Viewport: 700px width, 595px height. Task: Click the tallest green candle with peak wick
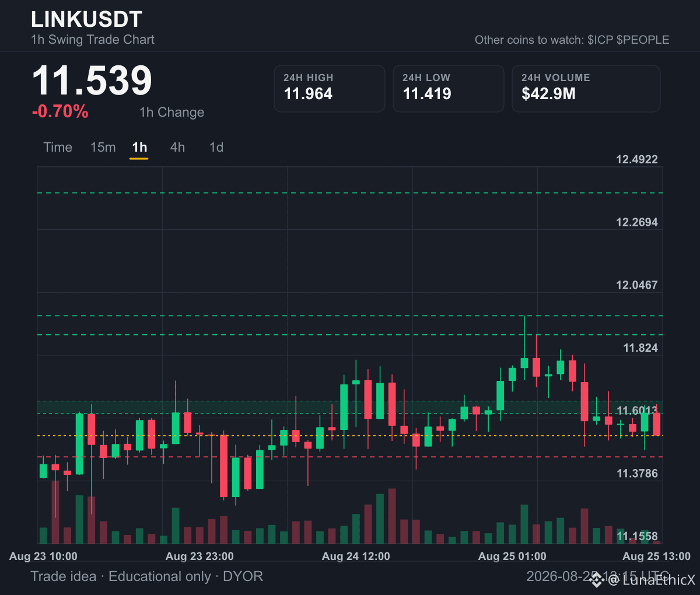pos(524,362)
